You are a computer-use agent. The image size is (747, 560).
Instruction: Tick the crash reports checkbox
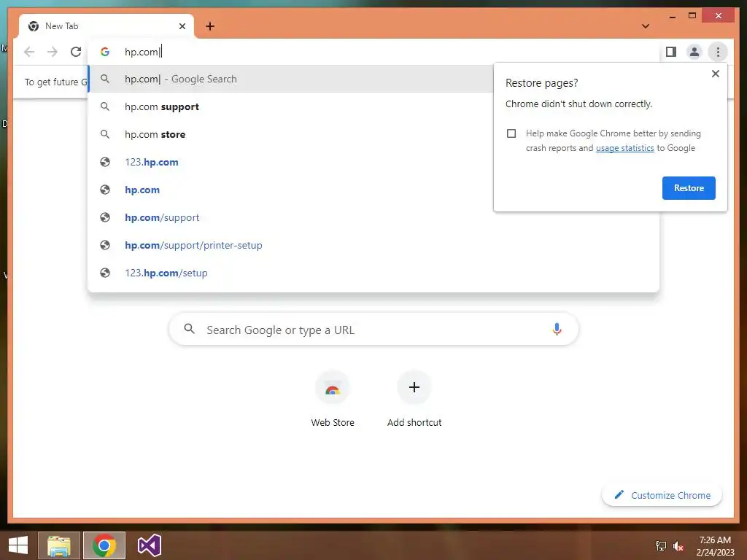point(511,133)
